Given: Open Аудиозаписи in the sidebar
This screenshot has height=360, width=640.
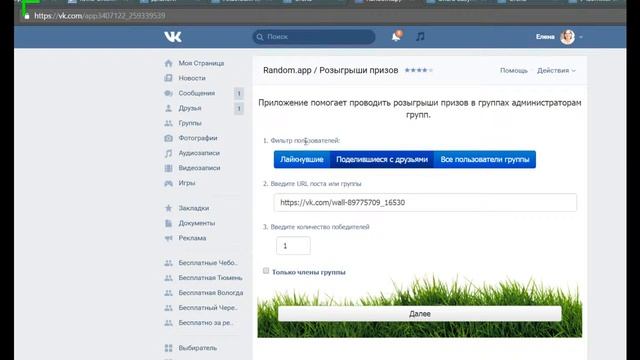Looking at the screenshot, I should pos(199,153).
